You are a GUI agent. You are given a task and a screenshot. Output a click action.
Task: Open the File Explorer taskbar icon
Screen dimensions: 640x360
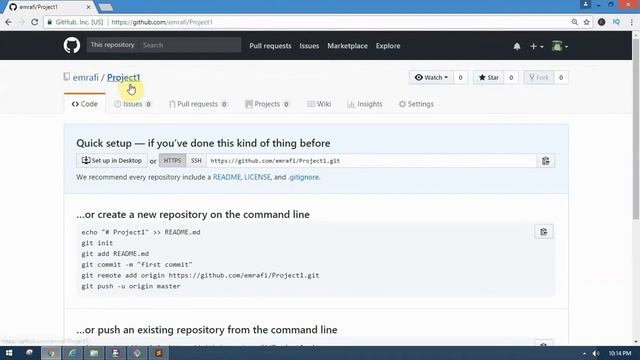point(94,353)
